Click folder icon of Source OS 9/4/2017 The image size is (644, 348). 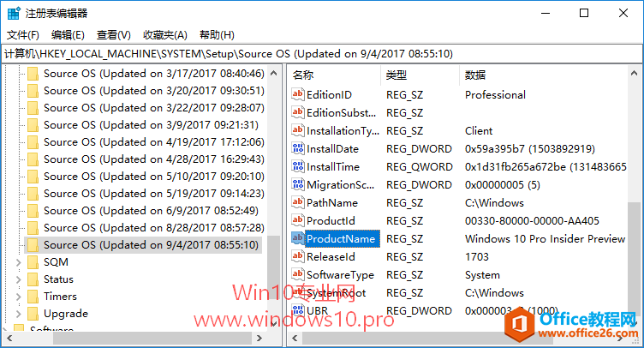coord(33,245)
